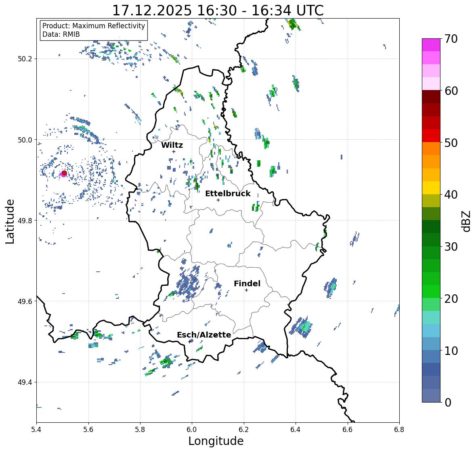Image resolution: width=476 pixels, height=451 pixels.
Task: Click the longitude tick label 6.6
Action: (x=348, y=429)
